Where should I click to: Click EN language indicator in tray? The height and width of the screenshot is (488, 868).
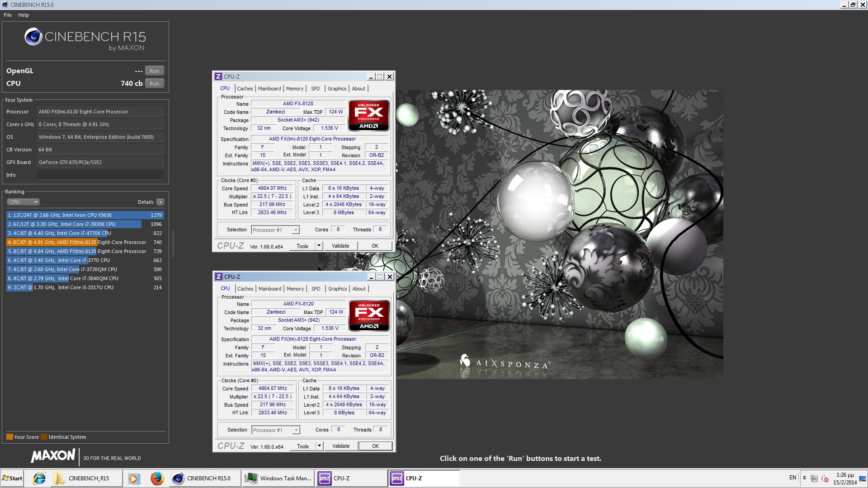pyautogui.click(x=793, y=478)
